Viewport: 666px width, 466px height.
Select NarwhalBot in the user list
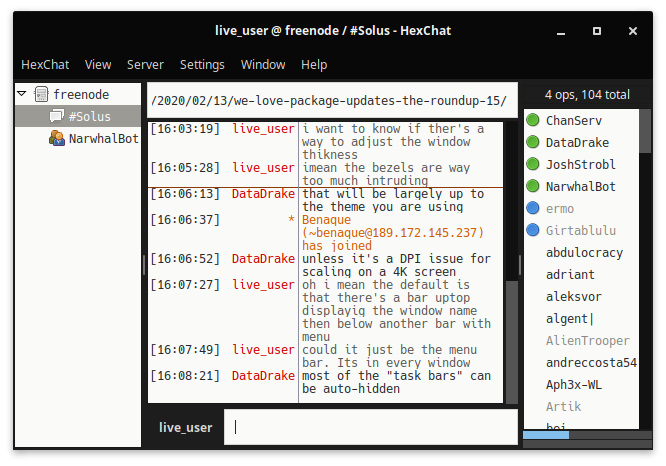(x=581, y=186)
